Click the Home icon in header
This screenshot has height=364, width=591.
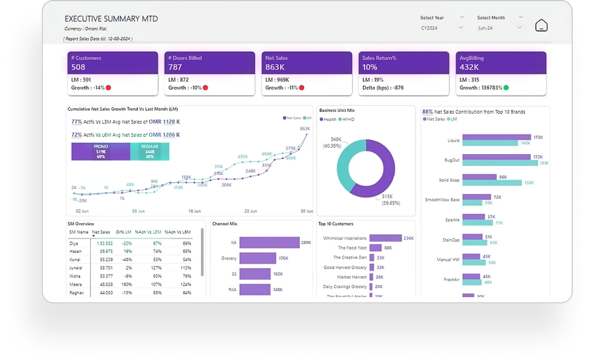[541, 26]
